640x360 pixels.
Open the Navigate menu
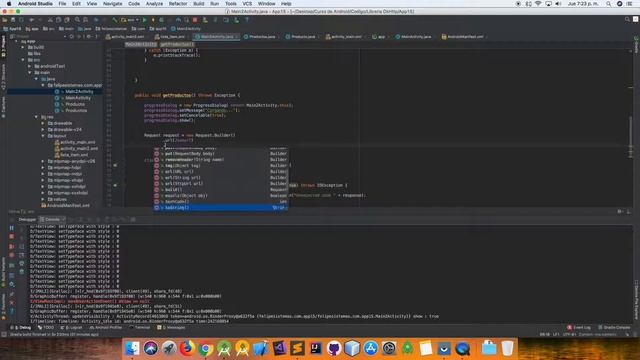113,4
